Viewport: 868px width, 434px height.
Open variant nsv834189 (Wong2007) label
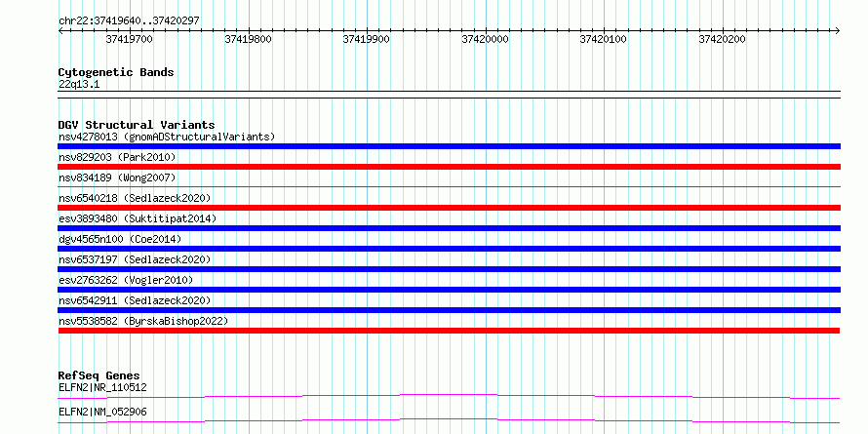tap(117, 178)
